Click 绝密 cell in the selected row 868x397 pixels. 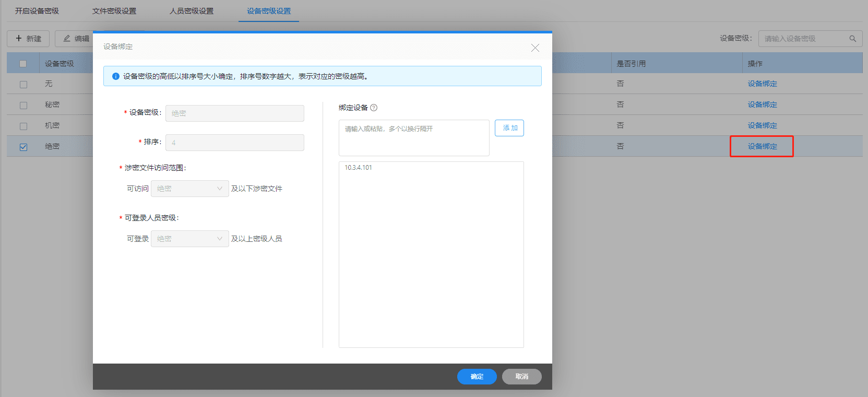pyautogui.click(x=52, y=146)
